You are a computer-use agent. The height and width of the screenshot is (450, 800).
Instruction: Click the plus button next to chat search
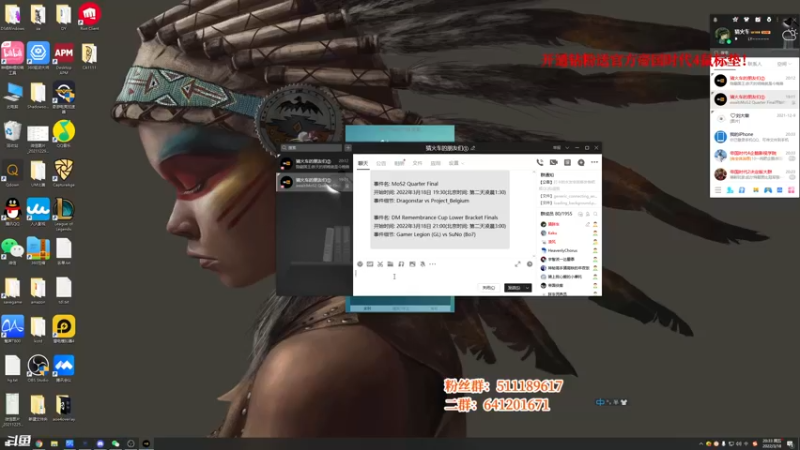coord(348,148)
